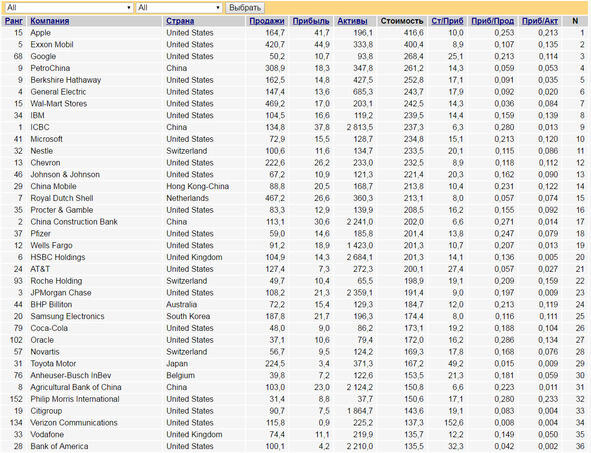Open the first 'All' dropdown filter

click(69, 8)
